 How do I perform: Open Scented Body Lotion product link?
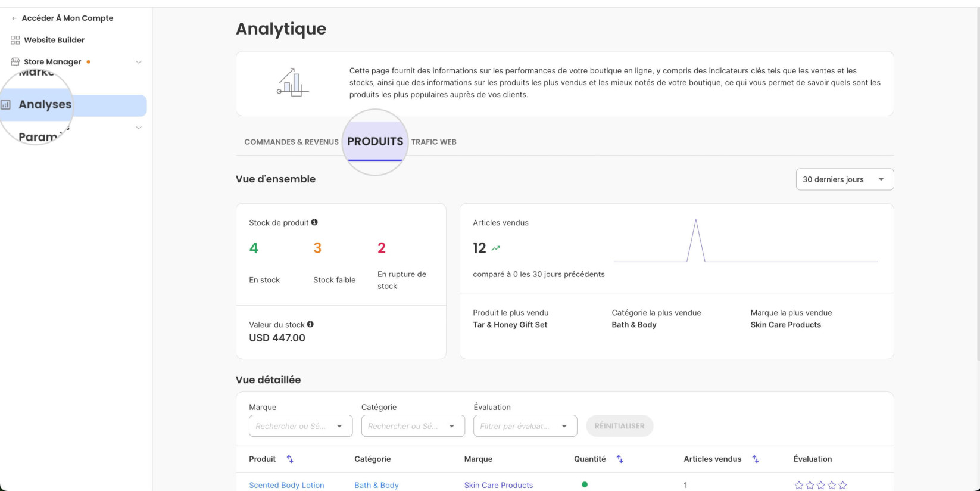[286, 485]
